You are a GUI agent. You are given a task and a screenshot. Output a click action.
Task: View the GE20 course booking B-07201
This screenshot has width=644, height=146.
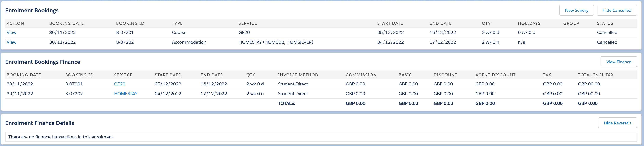pos(11,32)
